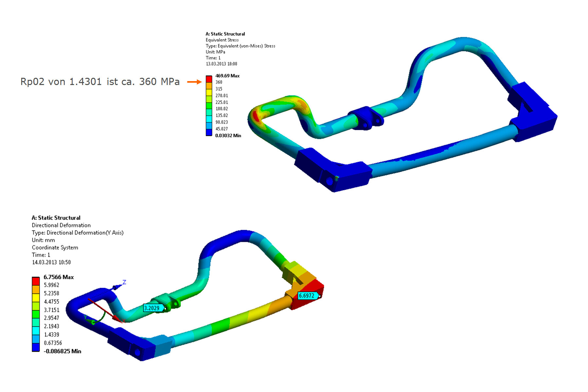
Task: Click the 14.03.2013 10:50 timestamp
Action: pyautogui.click(x=51, y=262)
